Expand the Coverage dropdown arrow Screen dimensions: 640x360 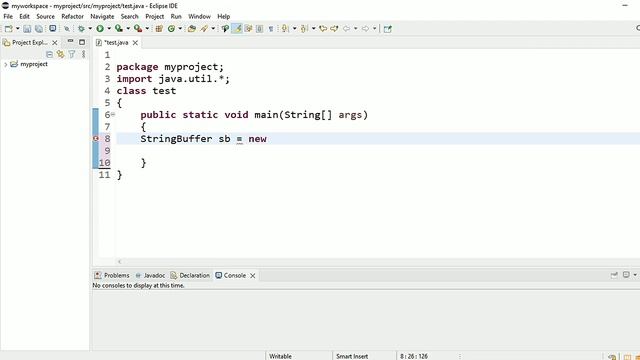[x=128, y=29]
